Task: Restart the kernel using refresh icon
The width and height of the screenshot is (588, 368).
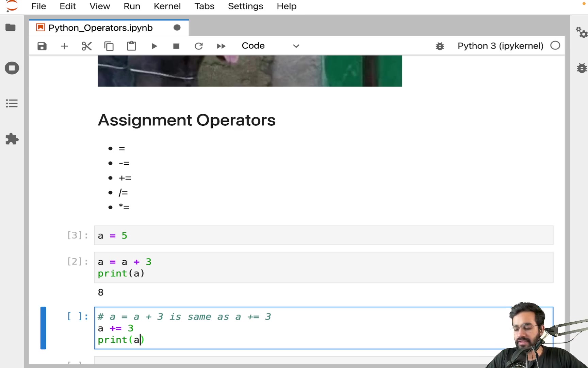Action: tap(199, 46)
